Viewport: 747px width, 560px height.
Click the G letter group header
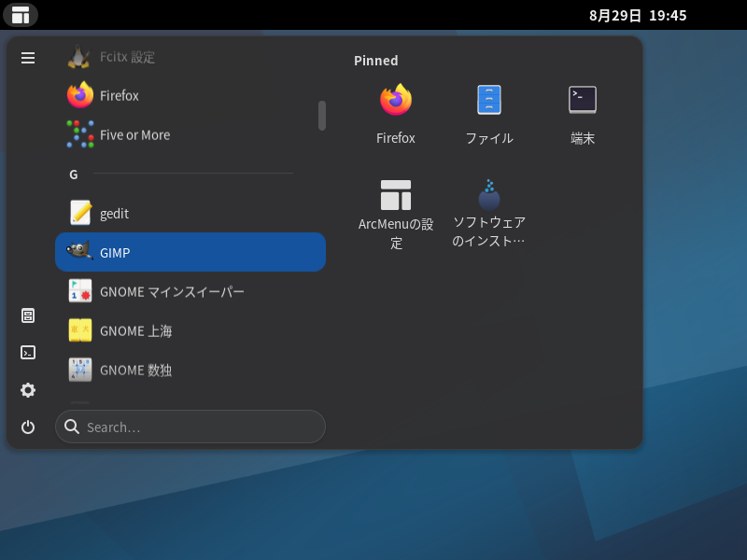[x=74, y=175]
